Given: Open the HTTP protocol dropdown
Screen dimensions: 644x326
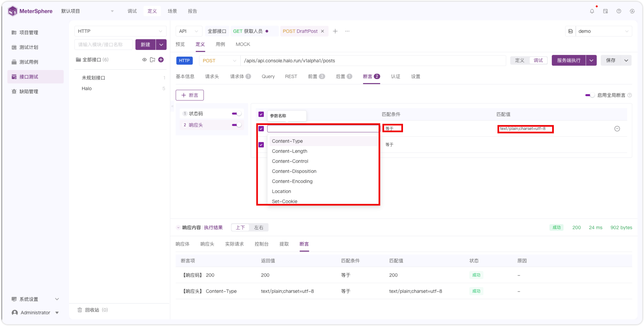Looking at the screenshot, I should pyautogui.click(x=120, y=31).
